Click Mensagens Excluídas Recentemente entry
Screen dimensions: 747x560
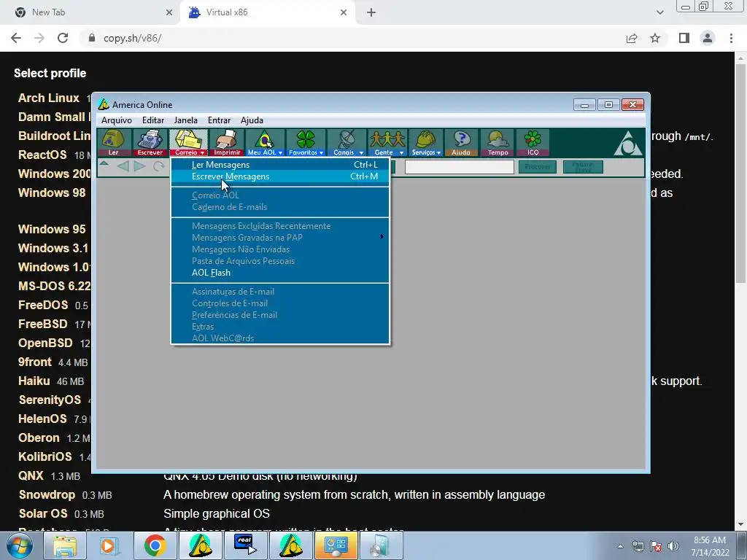(x=280, y=226)
